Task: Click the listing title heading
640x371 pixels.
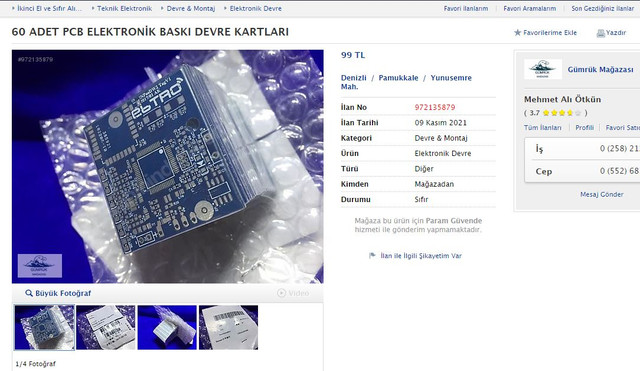Action: coord(150,32)
